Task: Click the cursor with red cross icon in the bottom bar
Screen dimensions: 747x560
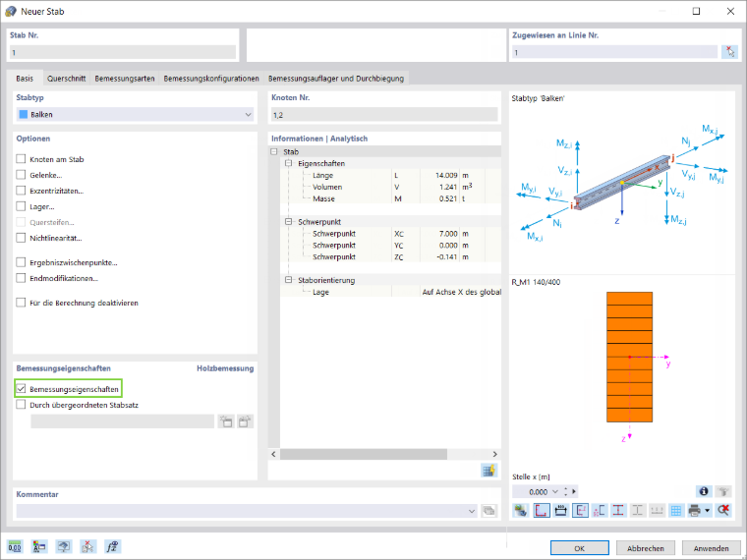Action: tap(88, 546)
